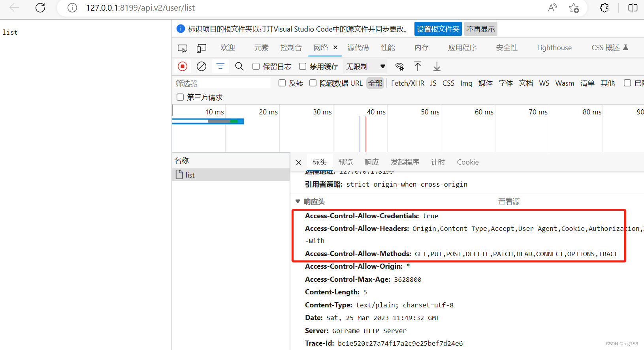
Task: Click the 筛选器 filter input field
Action: tap(222, 83)
